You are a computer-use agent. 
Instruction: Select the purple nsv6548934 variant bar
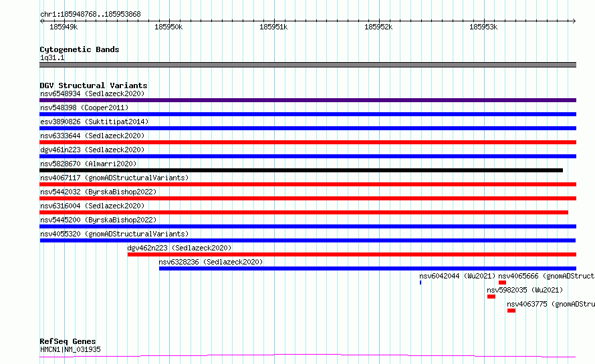(308, 100)
